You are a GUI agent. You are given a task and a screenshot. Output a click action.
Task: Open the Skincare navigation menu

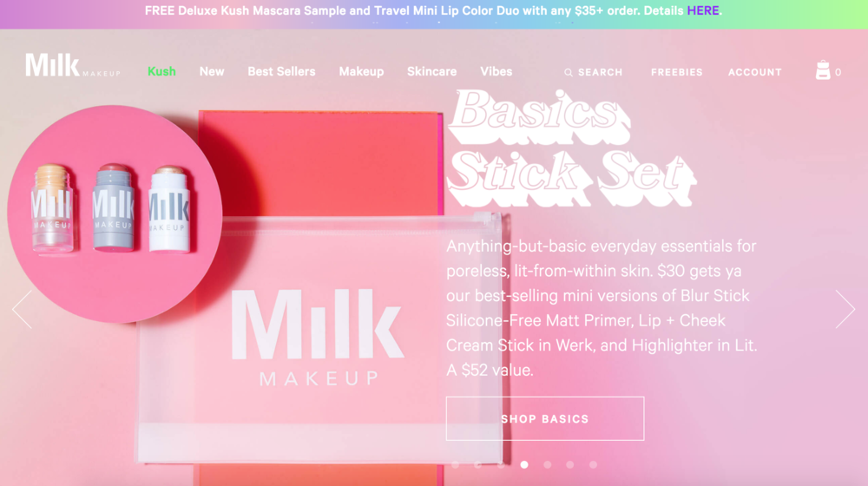coord(431,71)
